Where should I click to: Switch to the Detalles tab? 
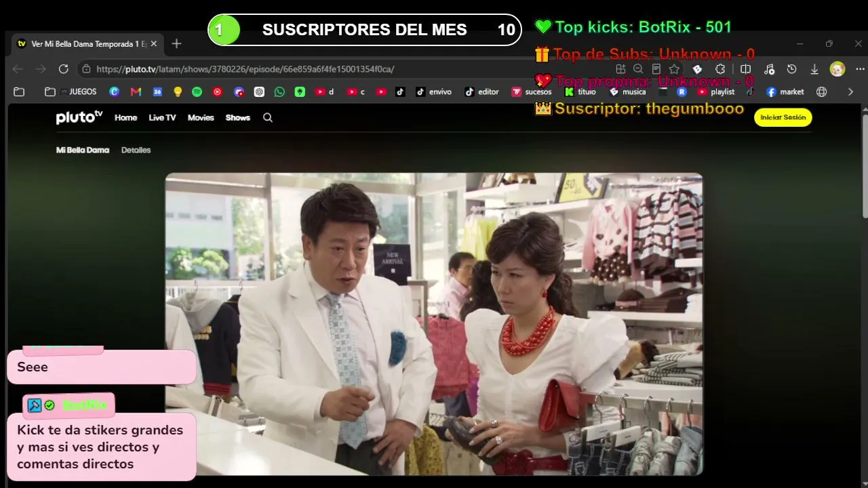click(136, 150)
